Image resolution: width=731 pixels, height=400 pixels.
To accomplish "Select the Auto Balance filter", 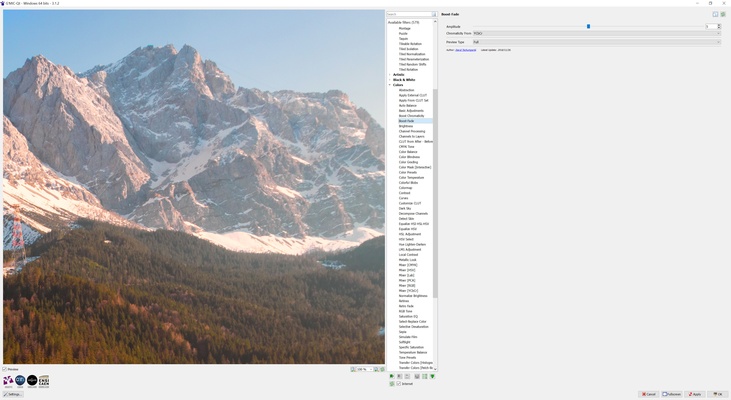I will click(407, 105).
